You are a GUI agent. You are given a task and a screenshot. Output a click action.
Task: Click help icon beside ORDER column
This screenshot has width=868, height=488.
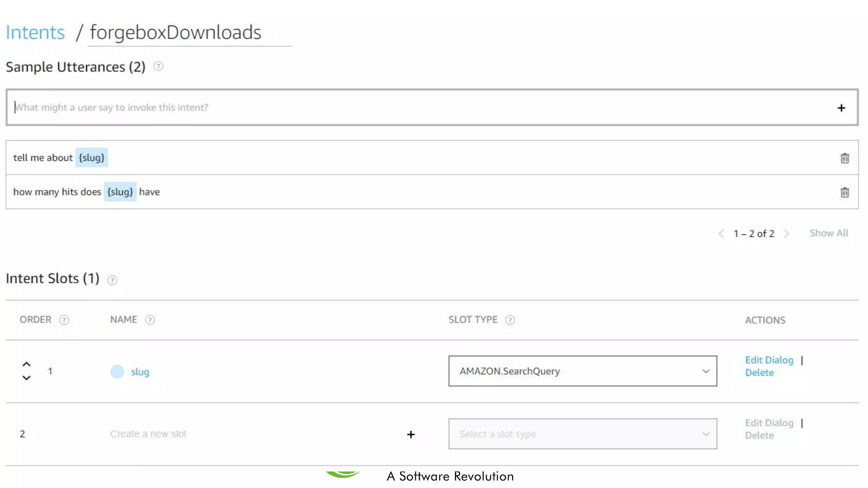[x=64, y=320]
